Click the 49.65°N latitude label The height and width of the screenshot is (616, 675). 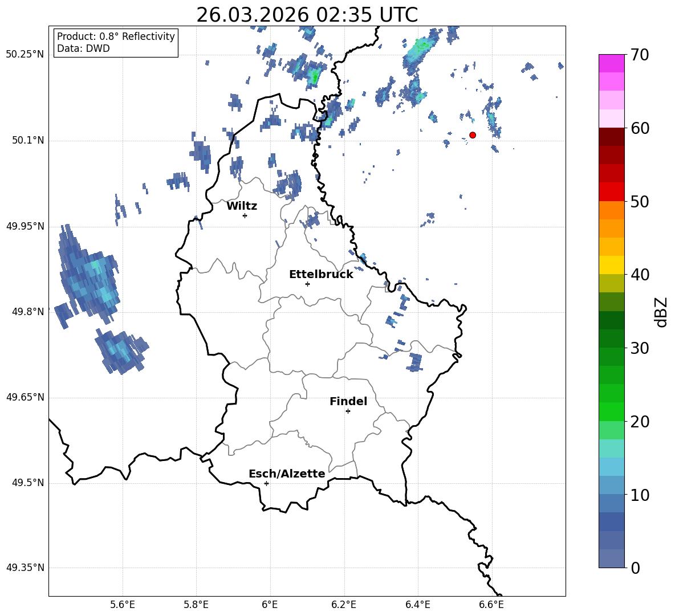(x=25, y=397)
